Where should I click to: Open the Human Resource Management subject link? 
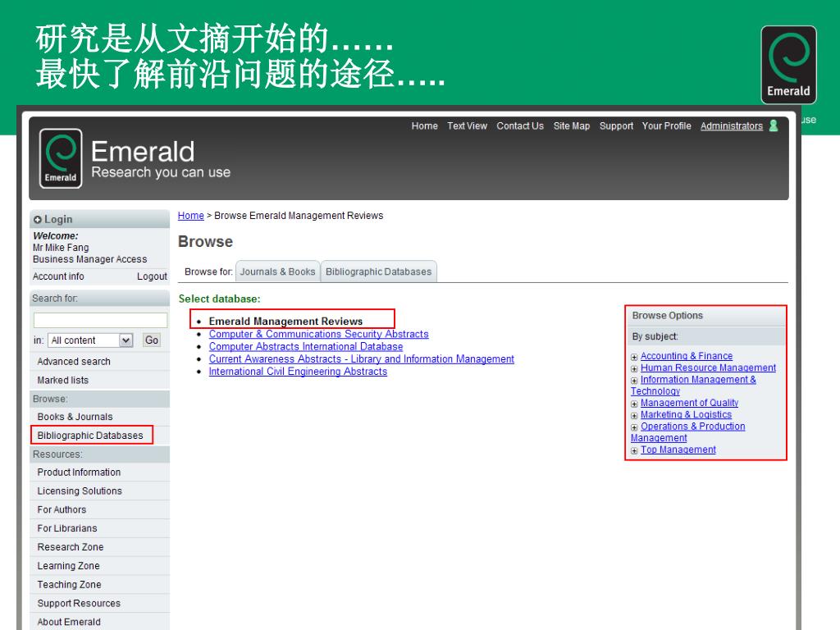coord(708,367)
